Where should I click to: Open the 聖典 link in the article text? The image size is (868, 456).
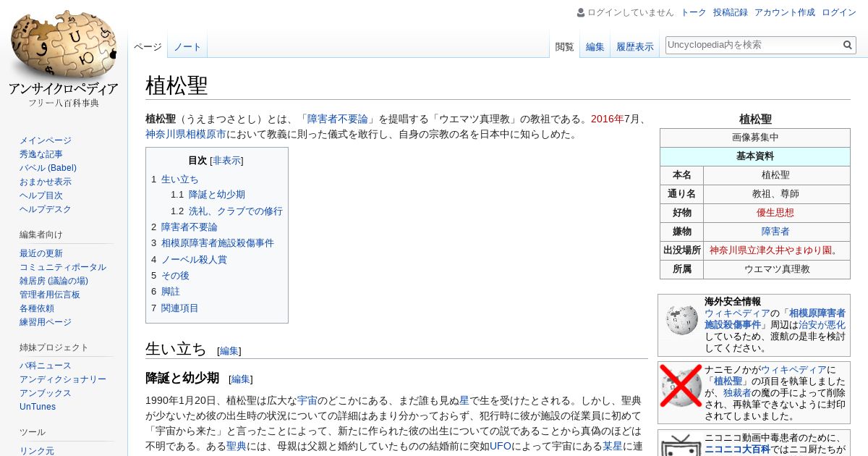[x=237, y=446]
